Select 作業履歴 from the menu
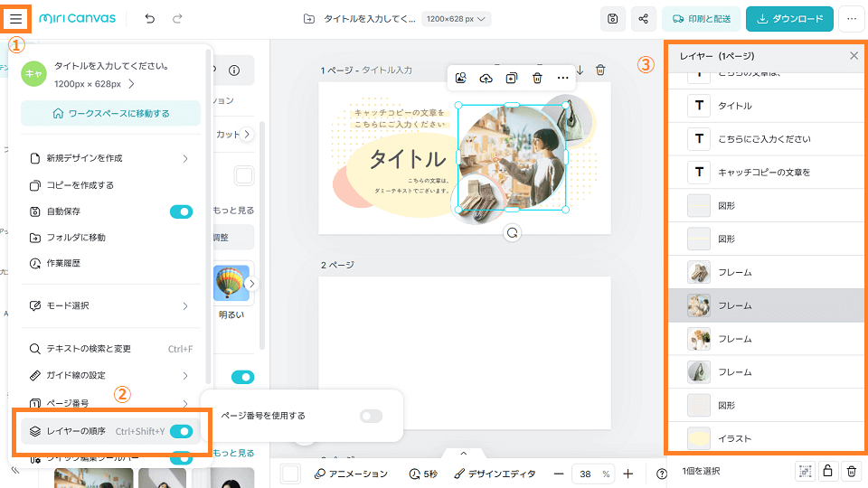This screenshot has width=868, height=488. (x=63, y=264)
